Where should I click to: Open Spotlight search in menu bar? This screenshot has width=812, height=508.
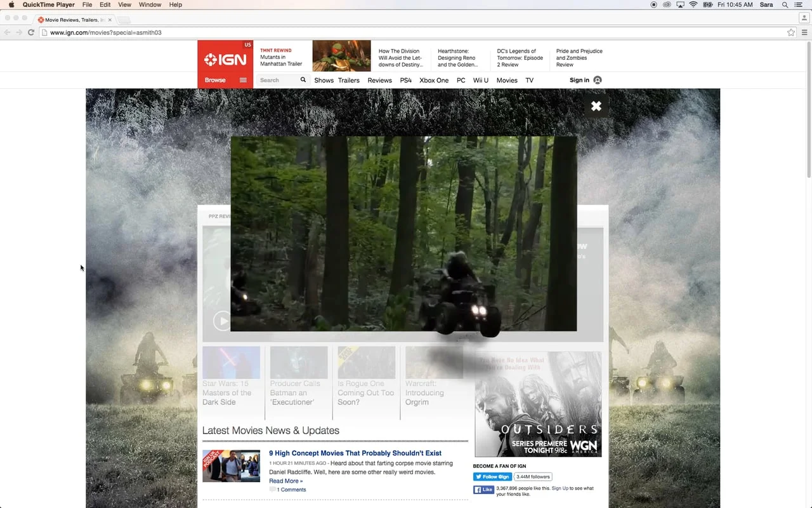point(785,4)
